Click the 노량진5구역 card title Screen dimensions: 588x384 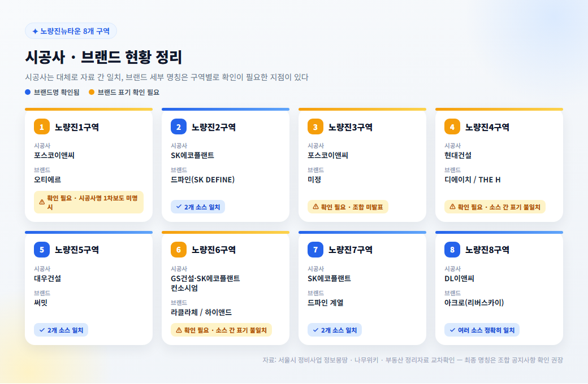point(77,250)
